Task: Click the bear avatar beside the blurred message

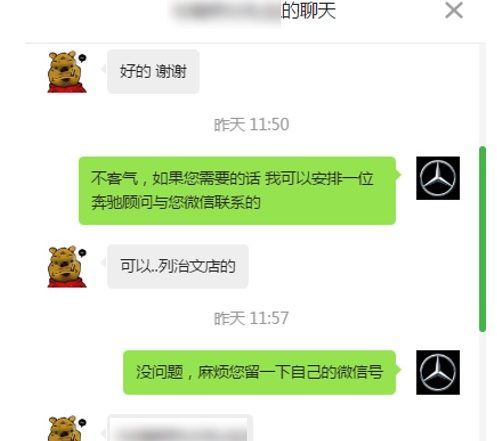Action: (67, 428)
